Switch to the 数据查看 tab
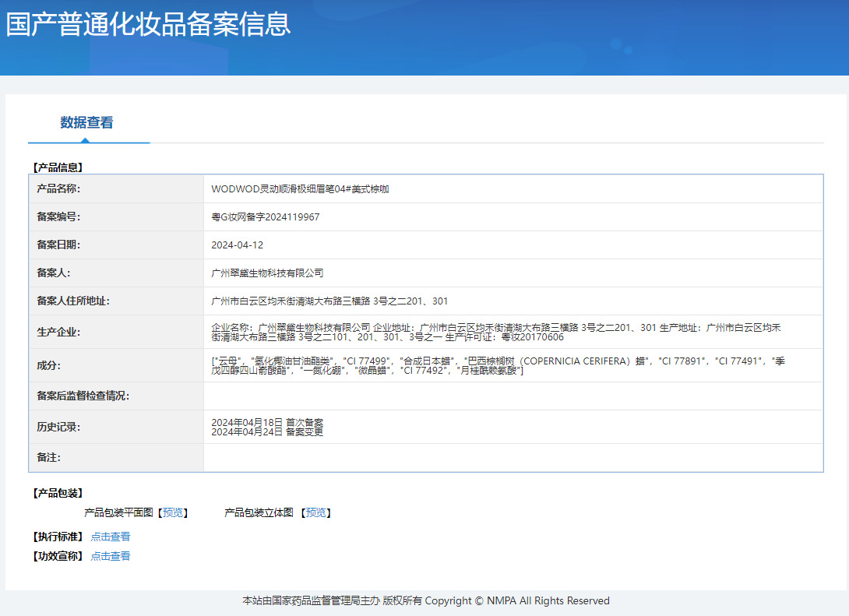849x616 pixels. pos(87,123)
